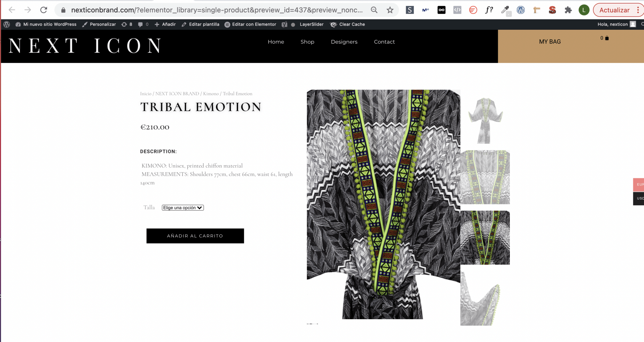Open the Chrome three-dot menu
The image size is (644, 342).
638,10
